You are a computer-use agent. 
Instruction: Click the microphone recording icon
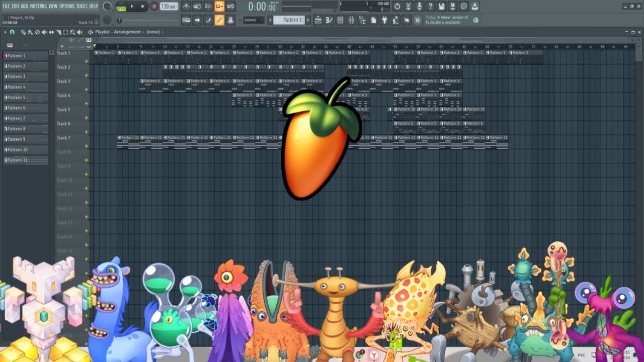coord(420,6)
